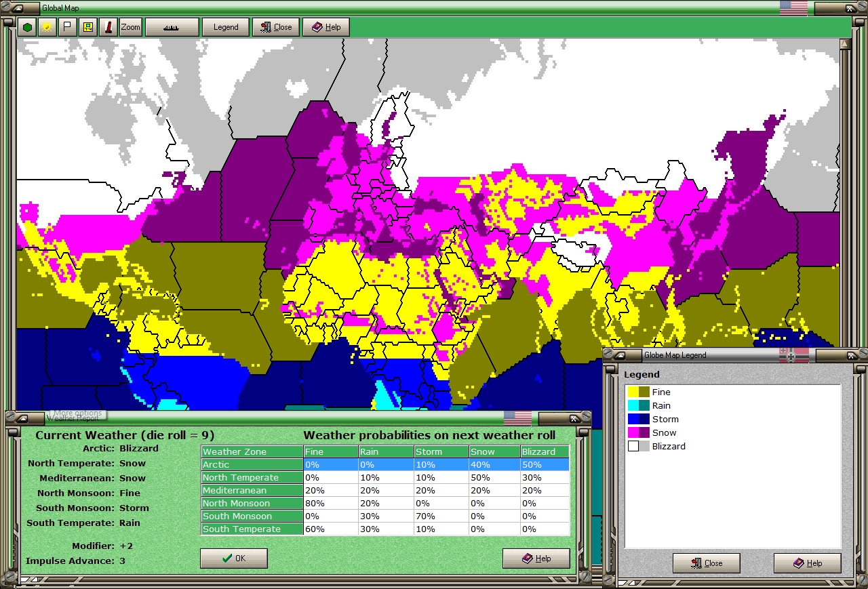Click the Zoom toolbar button
Viewport: 868px width, 589px height.
point(131,27)
